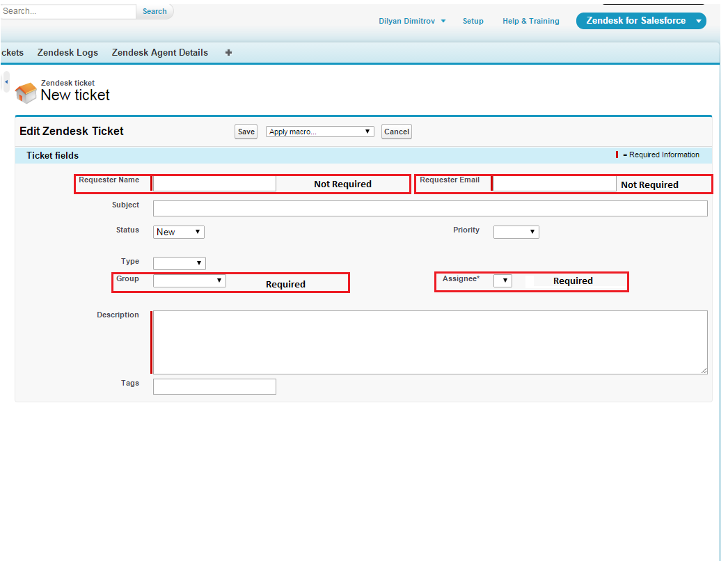
Task: Click the Assignee* label
Action: (461, 278)
